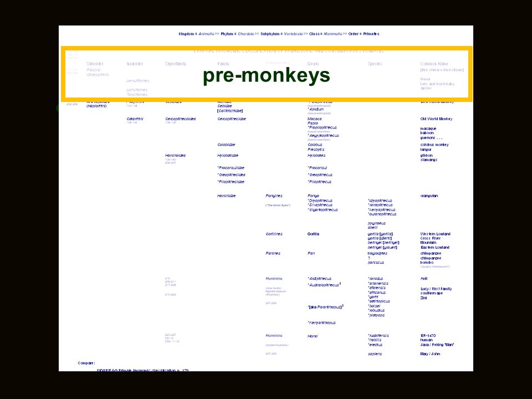532x399 pixels.
Task: Click the 'gibbon' common name
Action: point(427,155)
